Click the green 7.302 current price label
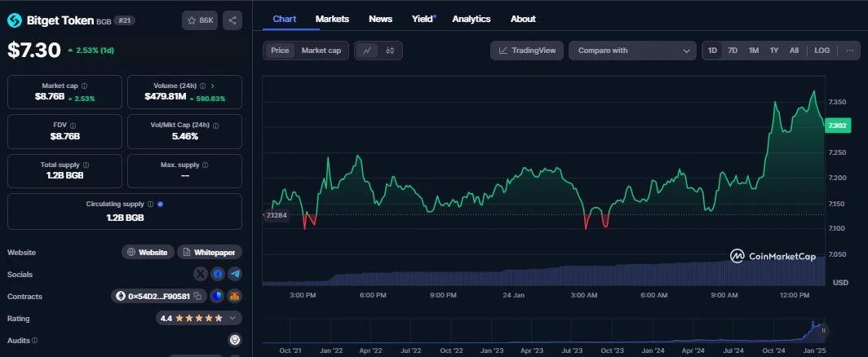 (x=836, y=126)
